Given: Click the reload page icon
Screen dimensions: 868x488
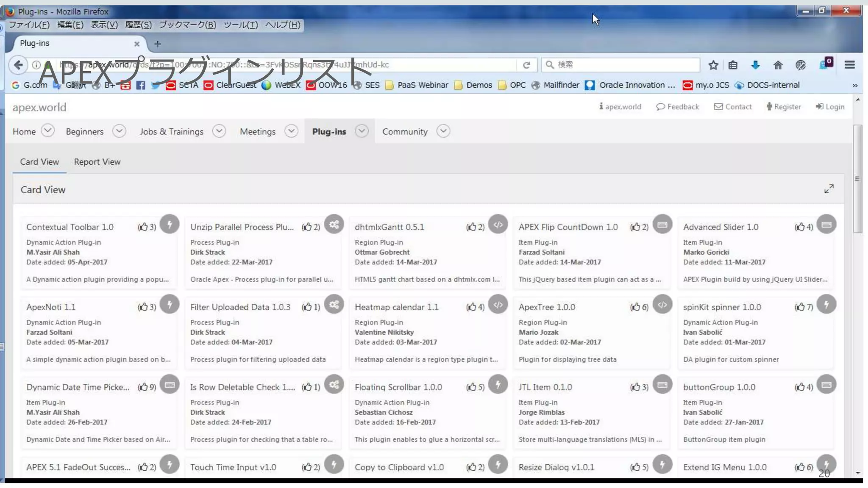Looking at the screenshot, I should point(526,65).
